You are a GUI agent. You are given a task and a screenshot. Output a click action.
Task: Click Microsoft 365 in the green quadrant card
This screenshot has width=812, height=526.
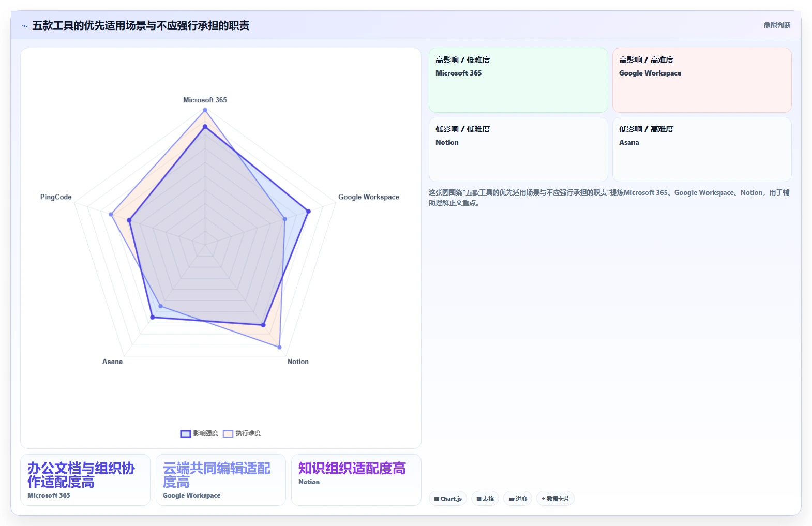[x=458, y=73]
